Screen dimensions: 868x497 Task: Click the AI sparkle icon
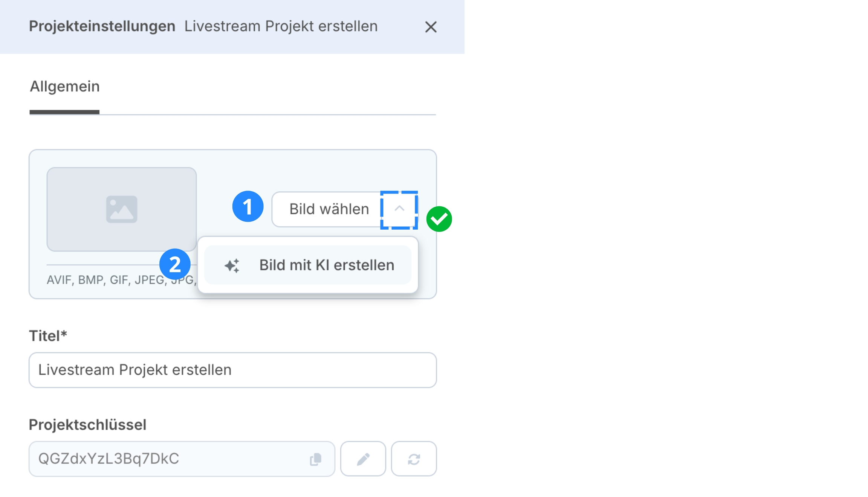(x=232, y=265)
